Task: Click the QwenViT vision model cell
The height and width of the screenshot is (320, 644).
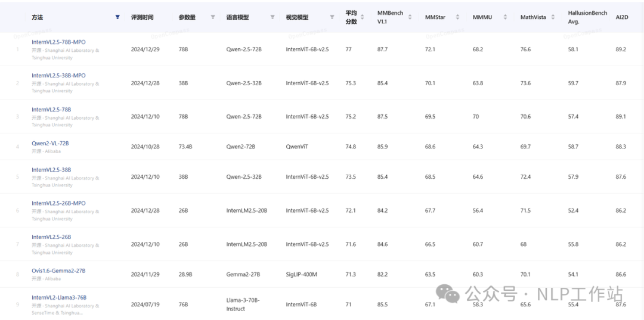Action: (x=297, y=147)
